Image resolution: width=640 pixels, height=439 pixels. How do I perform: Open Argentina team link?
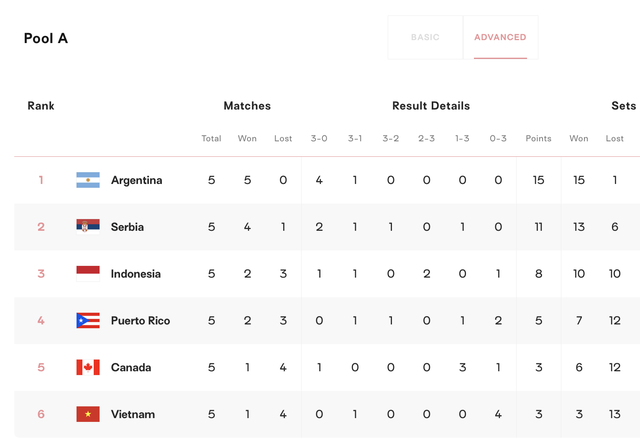click(136, 180)
